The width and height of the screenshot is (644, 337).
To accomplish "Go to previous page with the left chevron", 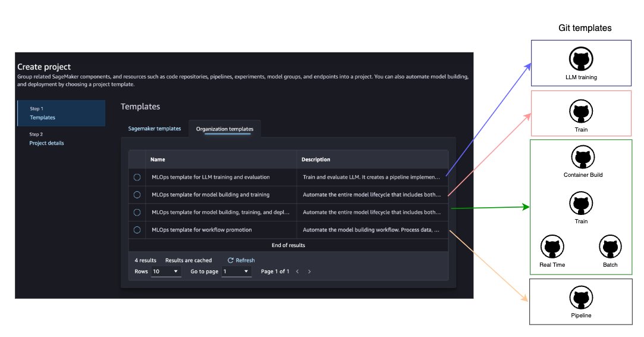I will click(298, 272).
